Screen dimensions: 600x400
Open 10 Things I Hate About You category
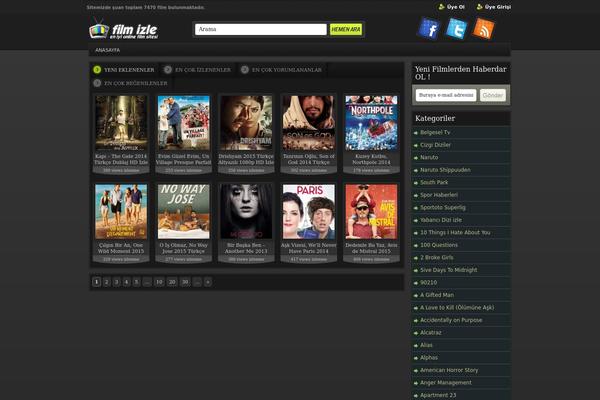(455, 232)
